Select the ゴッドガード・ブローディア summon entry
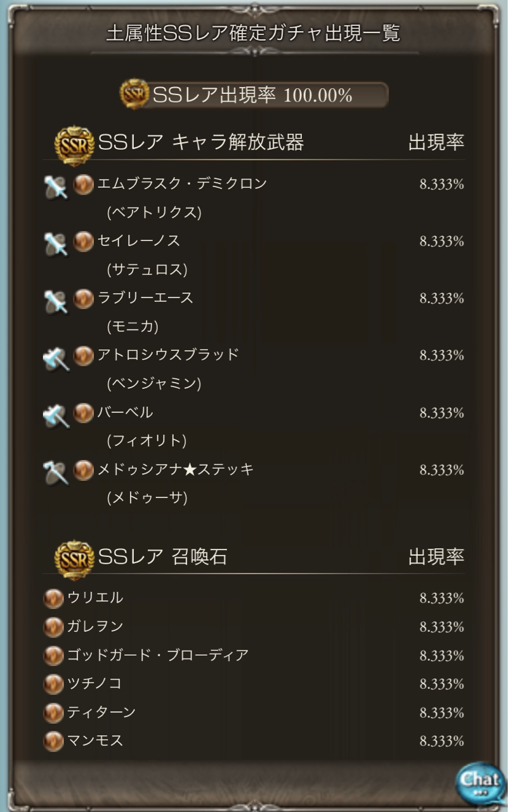This screenshot has width=508, height=812. tap(158, 655)
